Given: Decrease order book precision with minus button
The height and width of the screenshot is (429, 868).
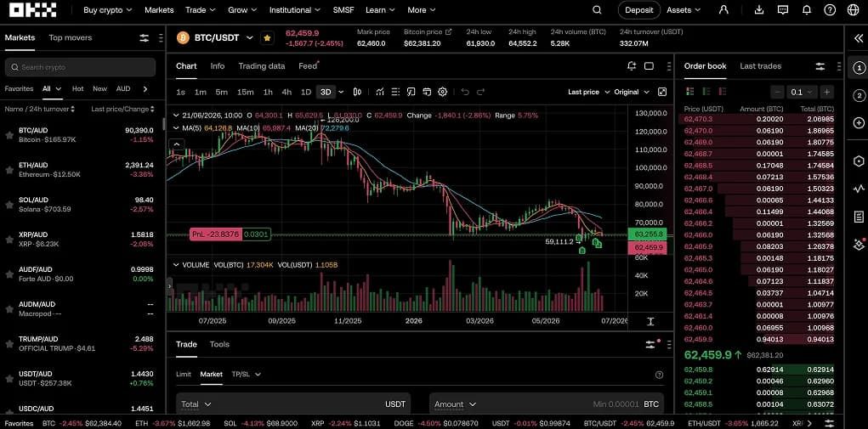Looking at the screenshot, I should (x=779, y=92).
